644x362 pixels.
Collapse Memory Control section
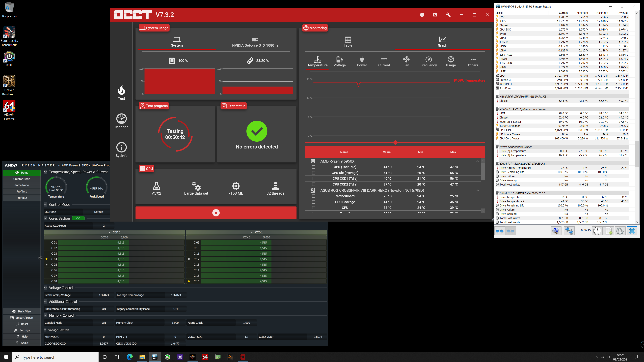pyautogui.click(x=45, y=315)
